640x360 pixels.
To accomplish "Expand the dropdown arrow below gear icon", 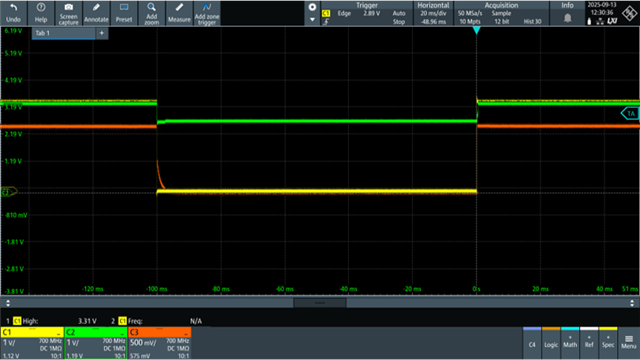I will [x=312, y=20].
